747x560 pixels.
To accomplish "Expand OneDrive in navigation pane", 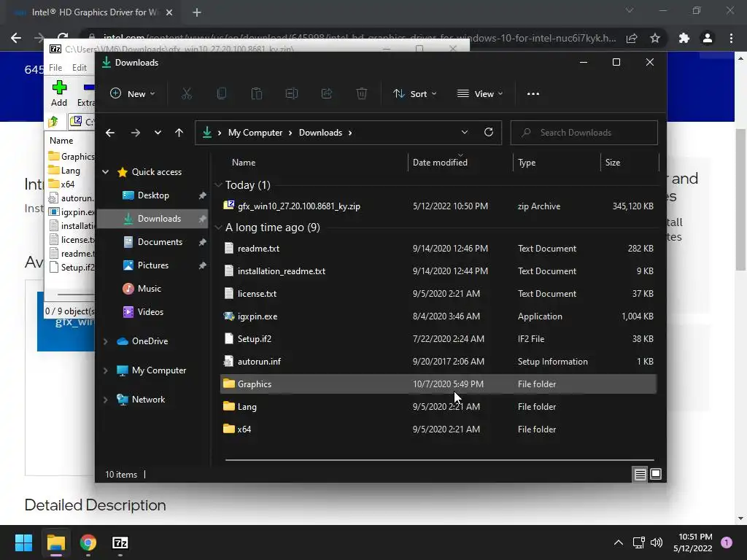I will 105,341.
